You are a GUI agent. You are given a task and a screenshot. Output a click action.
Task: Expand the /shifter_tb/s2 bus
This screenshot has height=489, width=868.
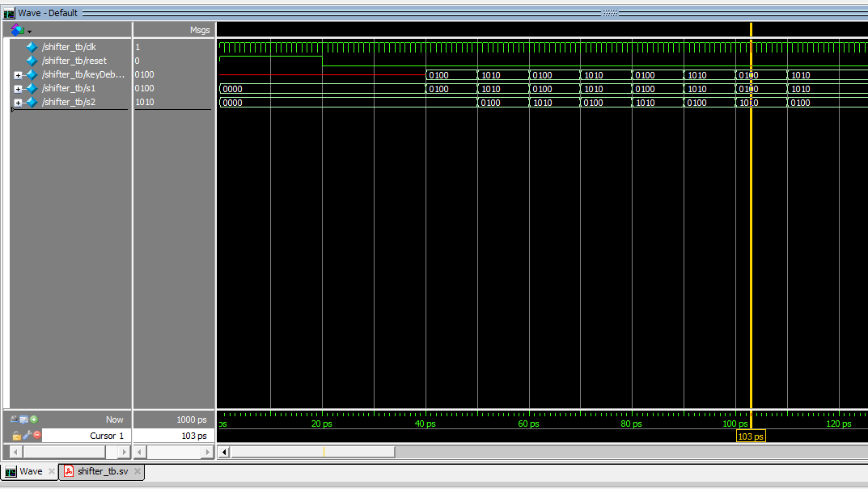18,103
